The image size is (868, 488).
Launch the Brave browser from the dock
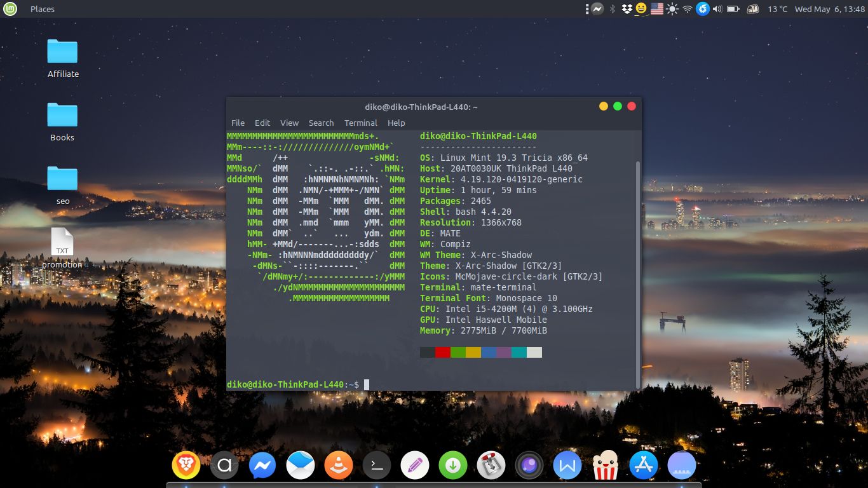click(186, 464)
